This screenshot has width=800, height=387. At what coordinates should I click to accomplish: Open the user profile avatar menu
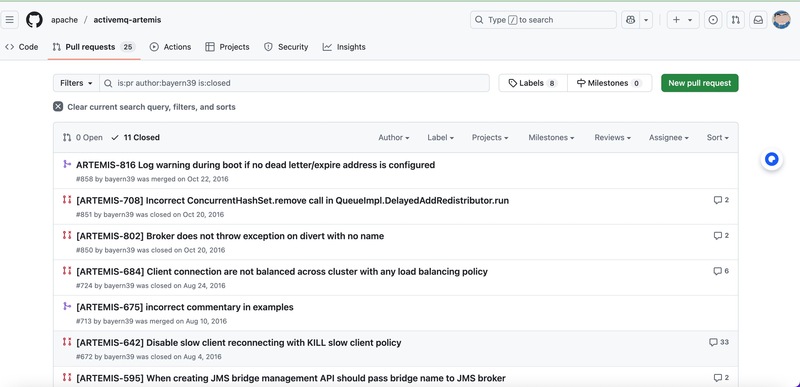[781, 20]
